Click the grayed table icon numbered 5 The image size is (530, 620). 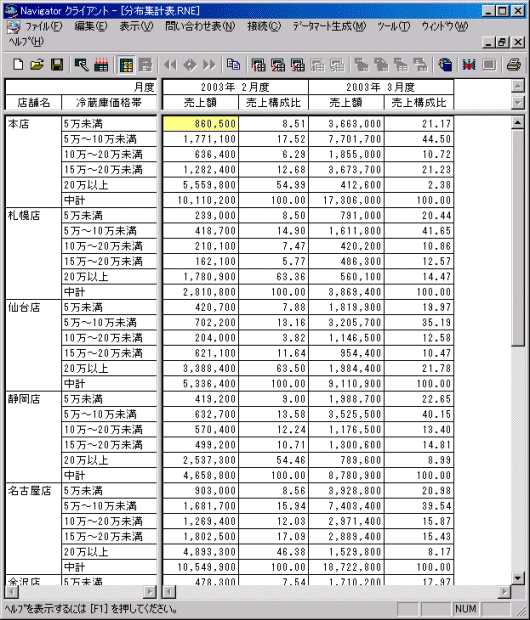click(x=337, y=65)
